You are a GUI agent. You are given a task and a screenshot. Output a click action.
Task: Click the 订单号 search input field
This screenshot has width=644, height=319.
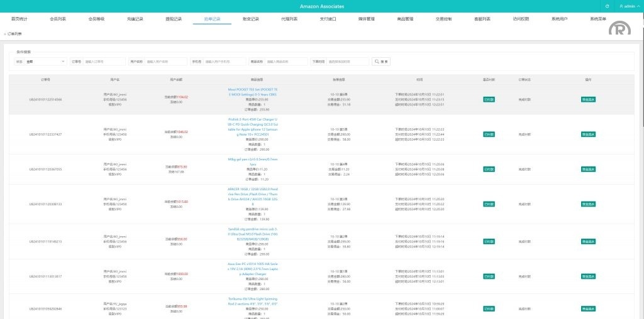pos(104,62)
